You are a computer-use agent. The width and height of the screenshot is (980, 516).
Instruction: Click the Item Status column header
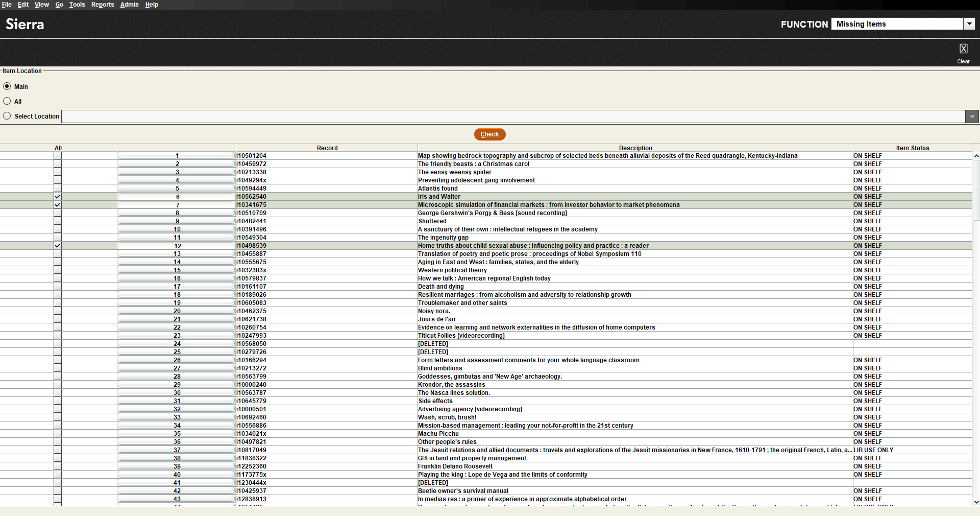point(912,148)
